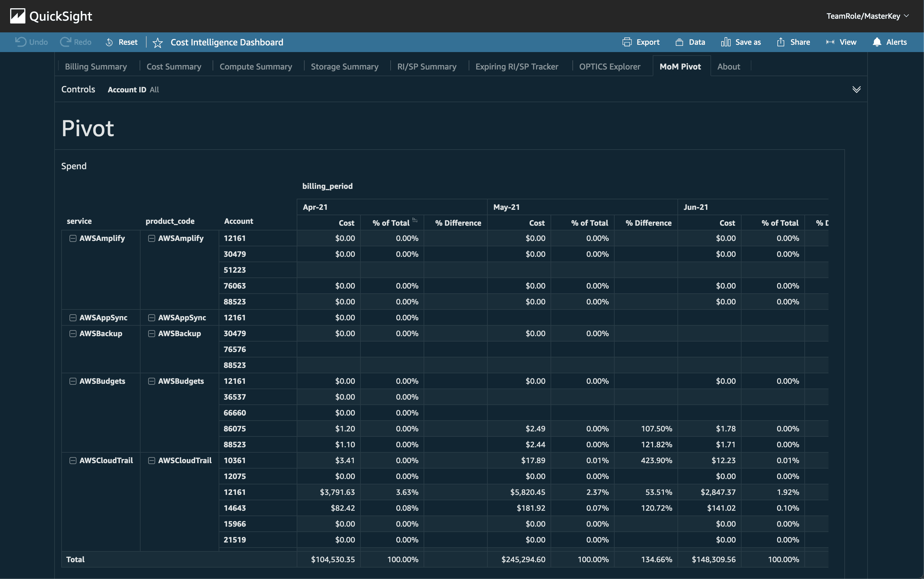Viewport: 924px width, 579px height.
Task: Click the Alerts button label
Action: click(896, 42)
